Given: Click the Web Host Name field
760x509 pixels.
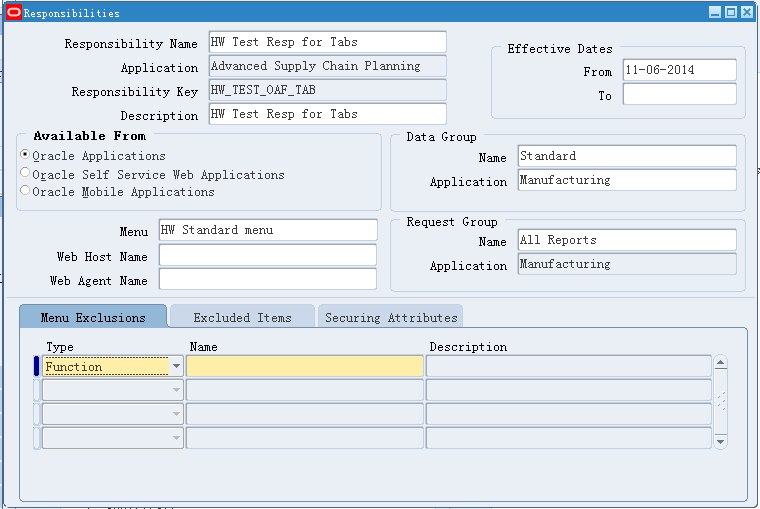Looking at the screenshot, I should (268, 255).
